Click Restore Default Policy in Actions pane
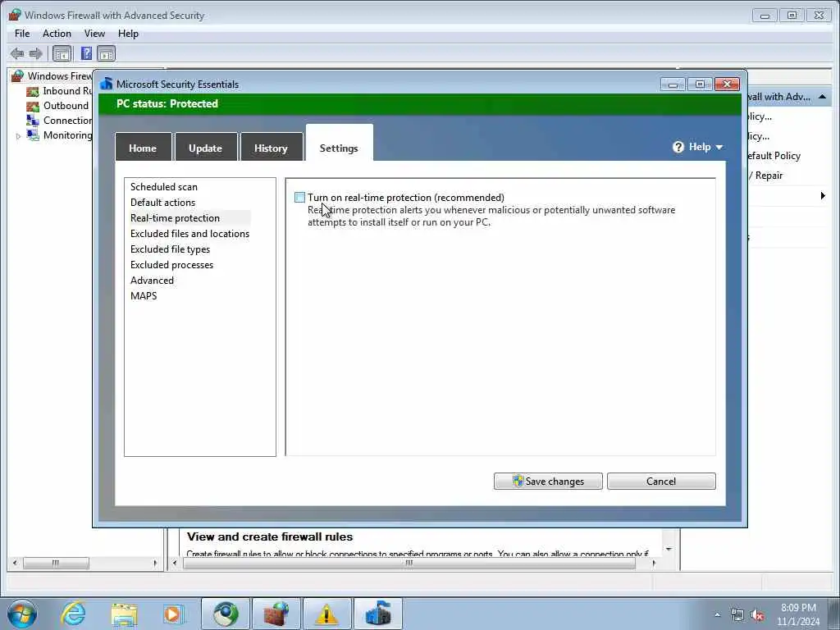 click(774, 156)
